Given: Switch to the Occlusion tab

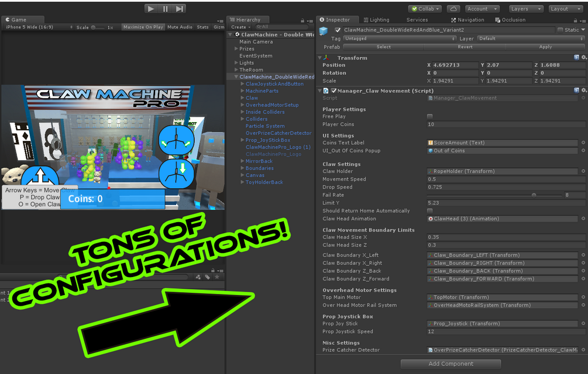Looking at the screenshot, I should pos(510,19).
